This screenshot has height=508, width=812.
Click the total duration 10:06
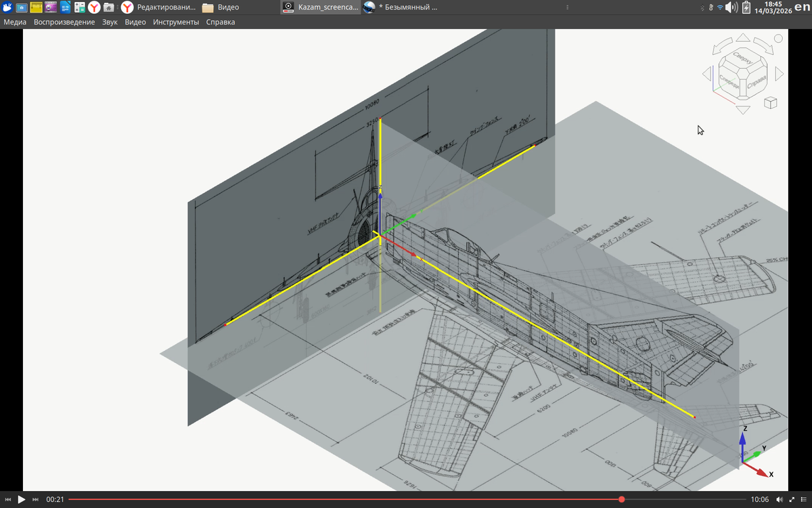point(760,499)
